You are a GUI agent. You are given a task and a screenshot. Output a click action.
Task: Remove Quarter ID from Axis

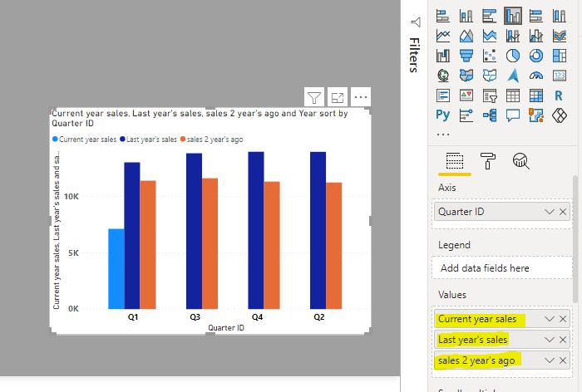tap(563, 212)
